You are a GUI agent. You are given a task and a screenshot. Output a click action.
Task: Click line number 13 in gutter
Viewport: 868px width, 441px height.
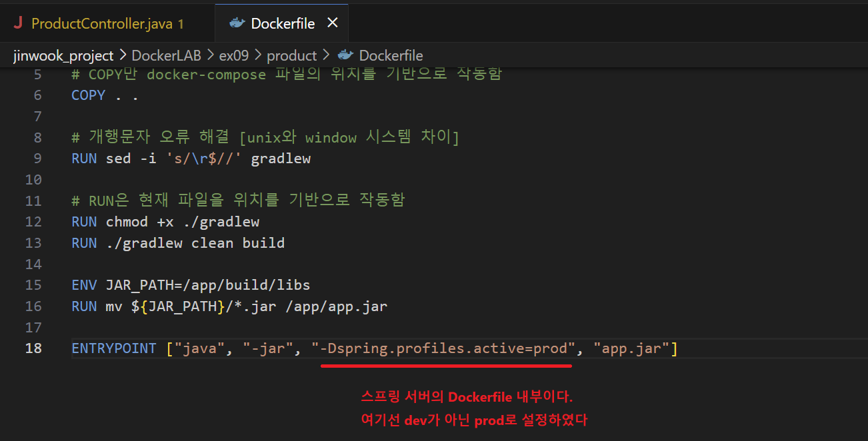pos(33,242)
